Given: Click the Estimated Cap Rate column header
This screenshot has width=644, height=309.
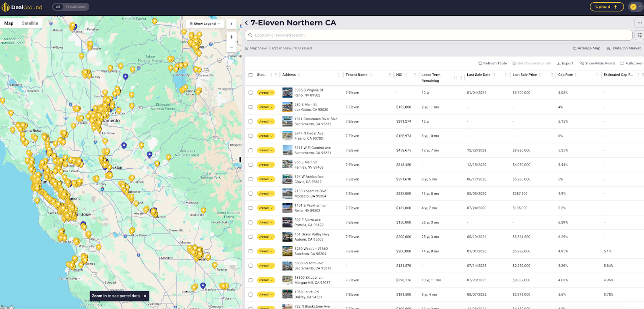Looking at the screenshot, I should (618, 75).
